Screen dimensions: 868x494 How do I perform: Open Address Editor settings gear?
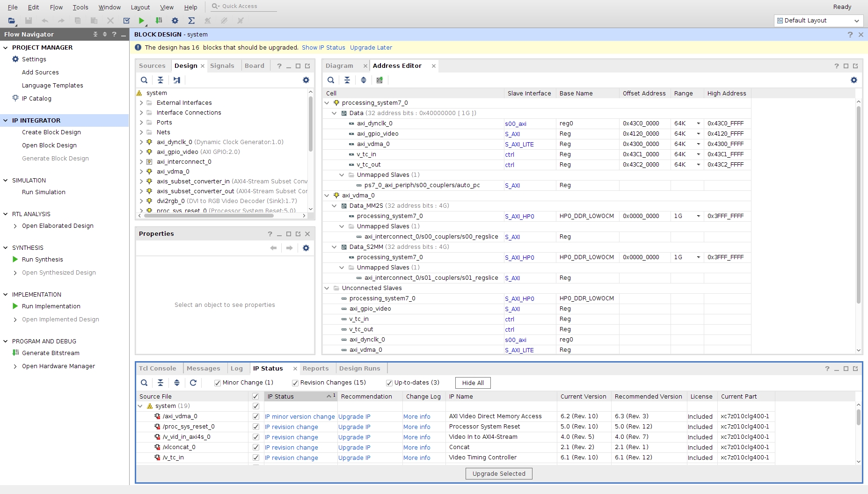pyautogui.click(x=853, y=80)
